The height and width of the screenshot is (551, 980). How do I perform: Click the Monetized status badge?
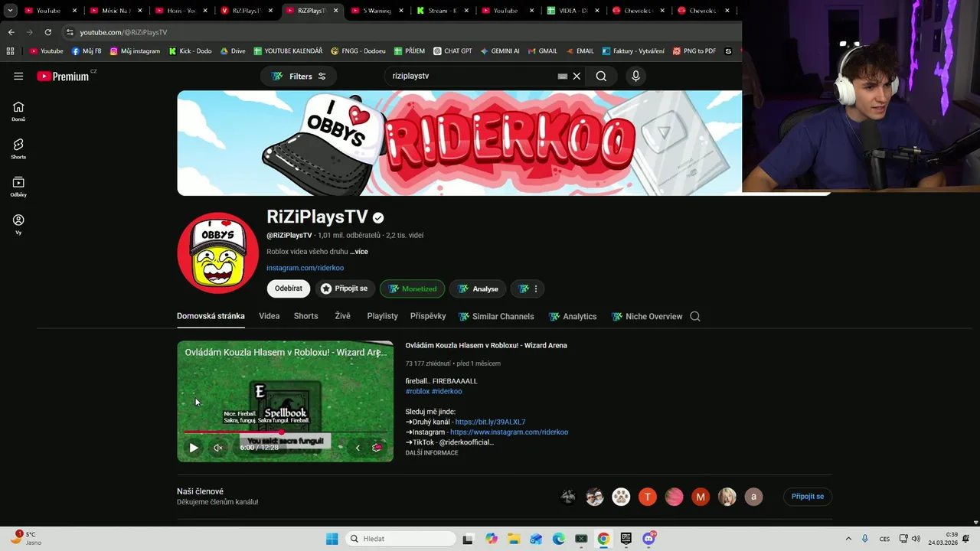(x=412, y=289)
